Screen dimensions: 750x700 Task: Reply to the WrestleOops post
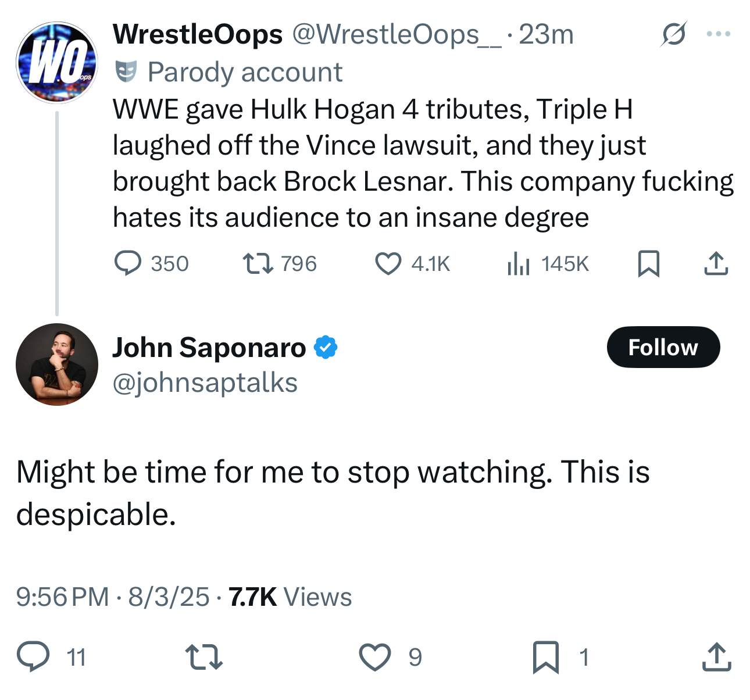[128, 263]
